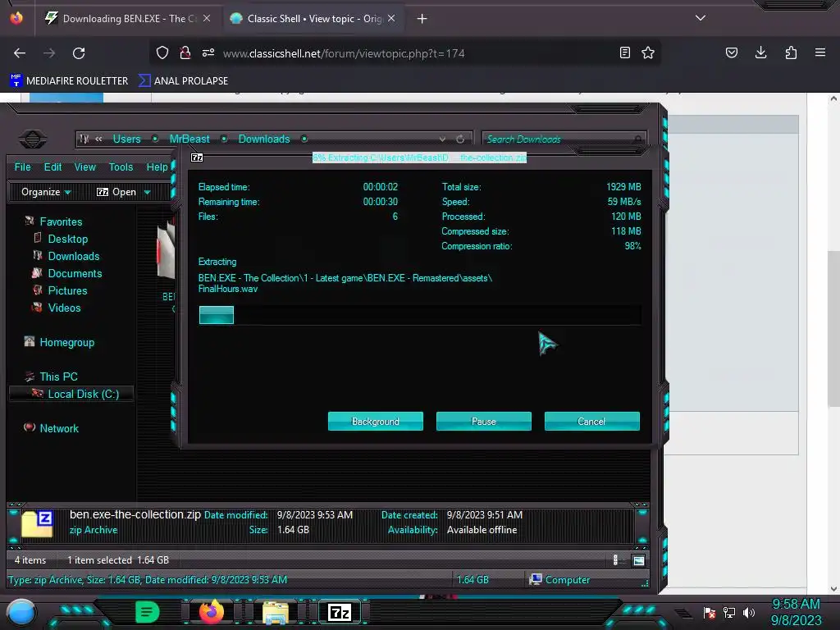The image size is (840, 630).
Task: Click the Search Downloads field
Action: coord(564,139)
